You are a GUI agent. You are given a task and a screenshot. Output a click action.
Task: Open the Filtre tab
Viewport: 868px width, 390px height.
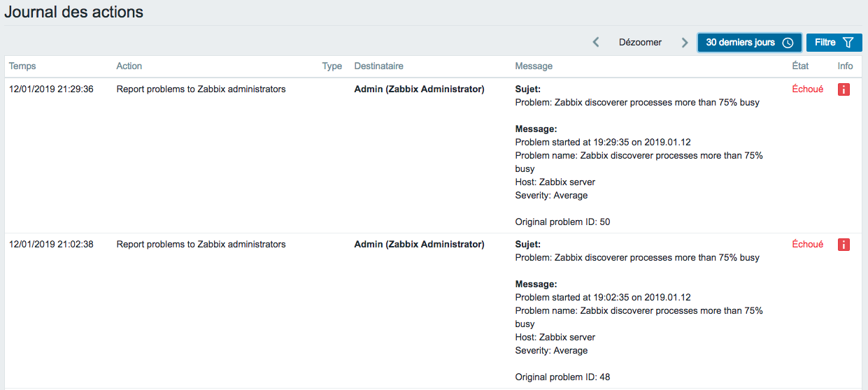click(834, 43)
